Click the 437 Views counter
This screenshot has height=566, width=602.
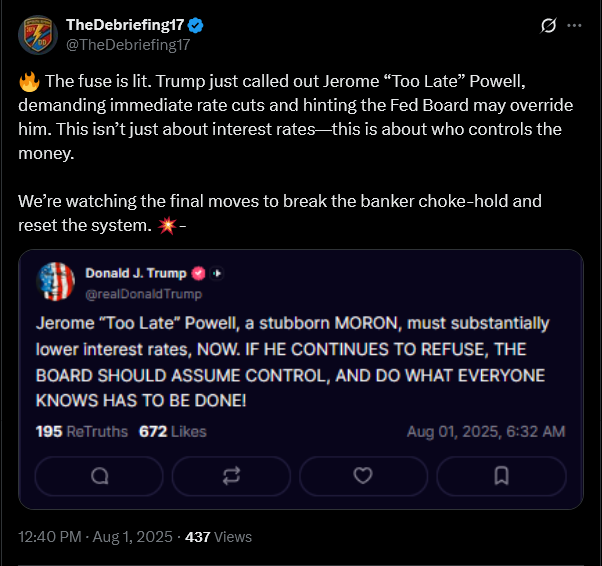(219, 536)
